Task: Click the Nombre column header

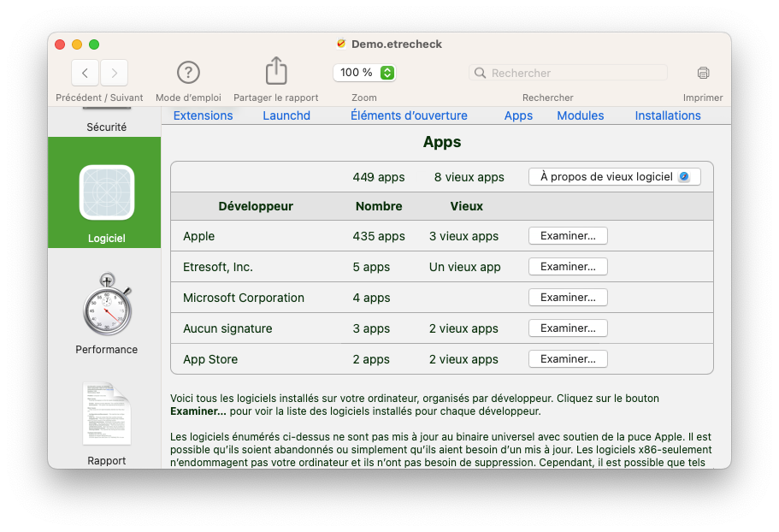Action: (x=379, y=206)
